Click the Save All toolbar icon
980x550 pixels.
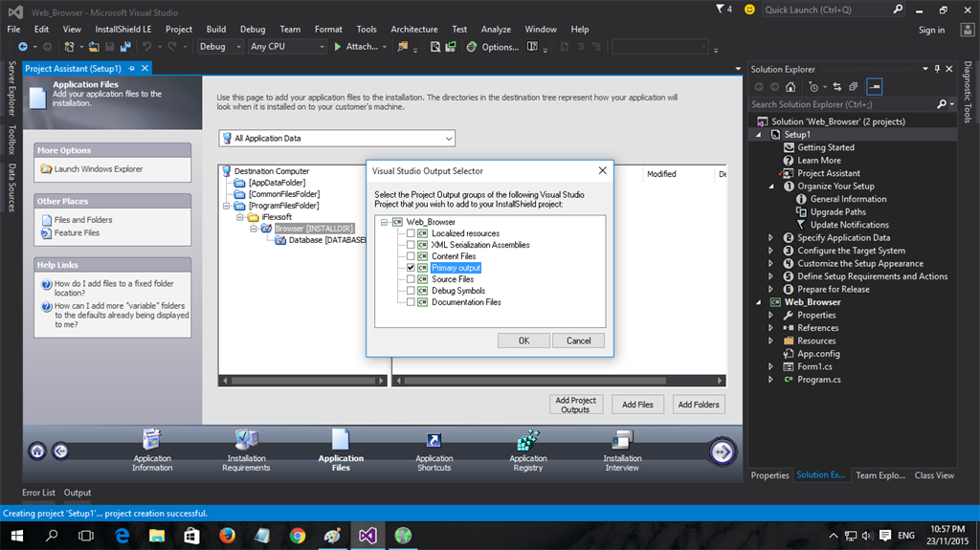(x=125, y=47)
